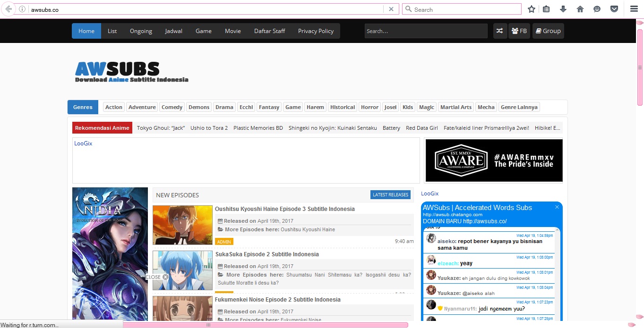Select the Horror genre
The image size is (644, 328).
coord(369,107)
